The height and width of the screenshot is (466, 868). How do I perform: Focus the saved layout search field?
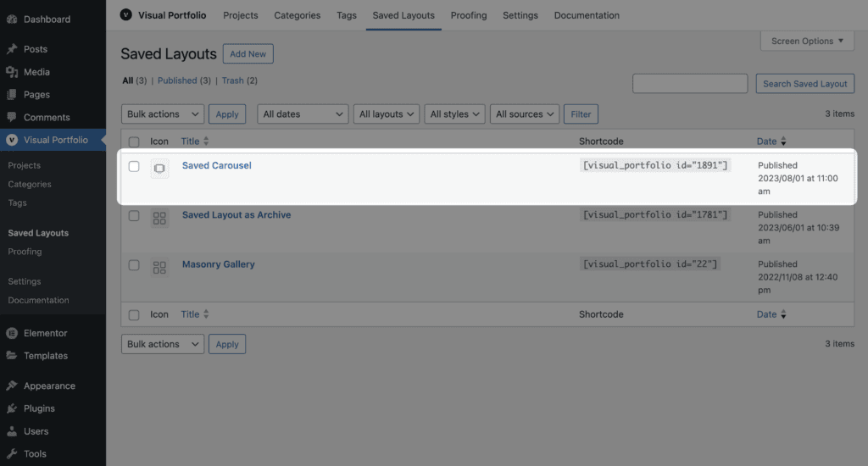[690, 84]
